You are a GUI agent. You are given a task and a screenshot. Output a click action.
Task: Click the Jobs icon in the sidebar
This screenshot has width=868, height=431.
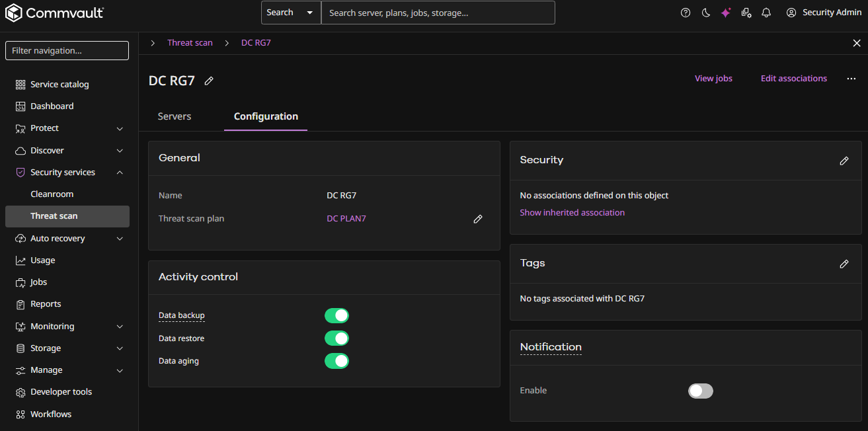coord(20,282)
